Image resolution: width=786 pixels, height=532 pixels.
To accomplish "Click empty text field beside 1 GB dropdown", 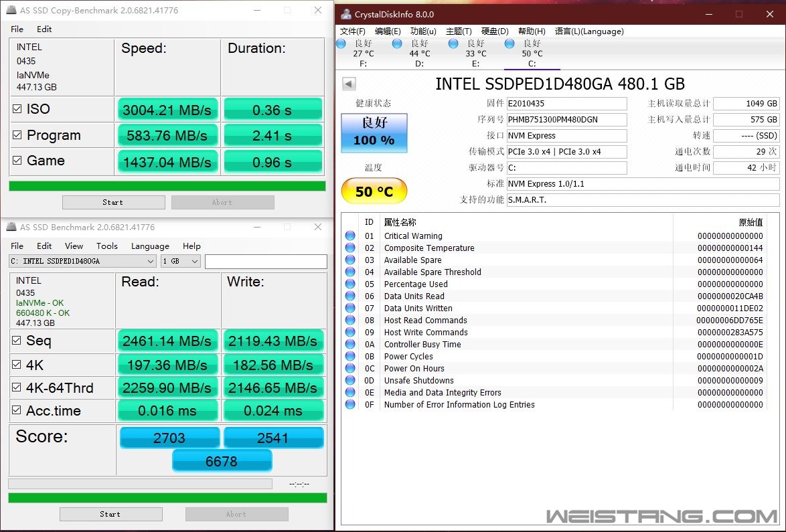I will coord(266,261).
